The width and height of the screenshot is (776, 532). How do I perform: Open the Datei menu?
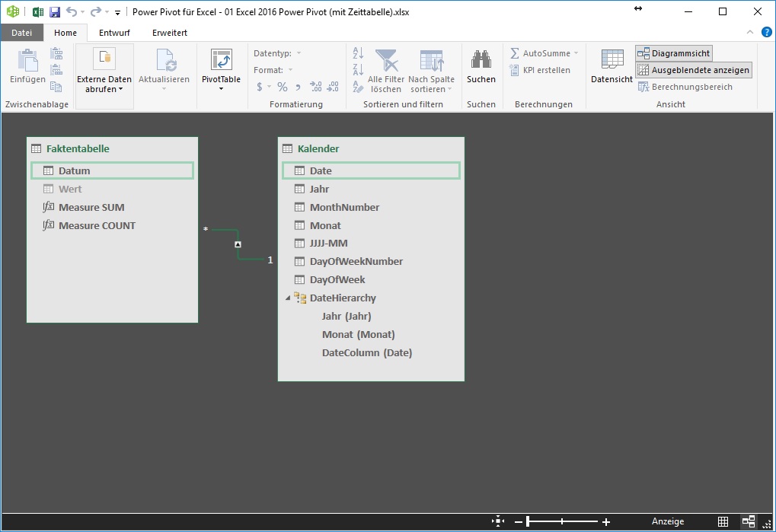(22, 33)
